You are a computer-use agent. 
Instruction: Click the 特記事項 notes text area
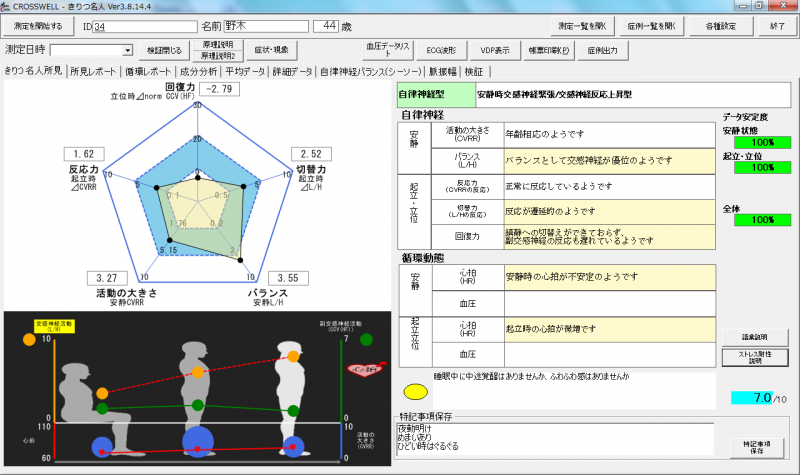pos(550,438)
